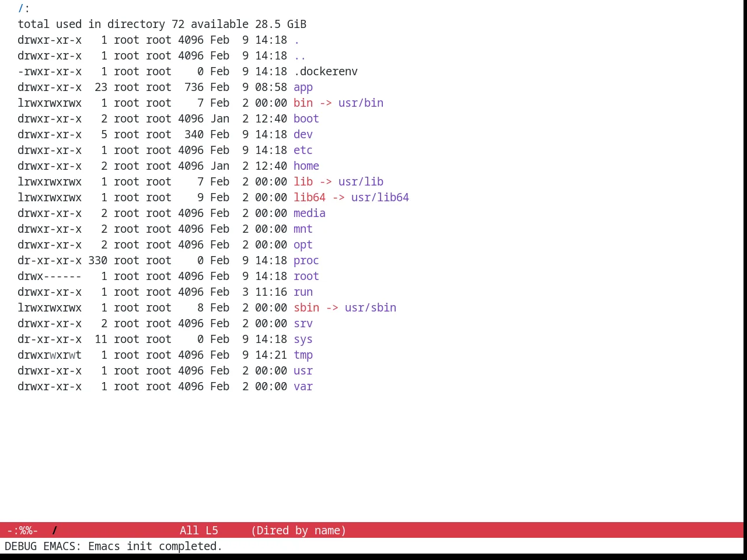This screenshot has width=747, height=560.
Task: Click the 14:21 timestamp of tmp
Action: 271,355
